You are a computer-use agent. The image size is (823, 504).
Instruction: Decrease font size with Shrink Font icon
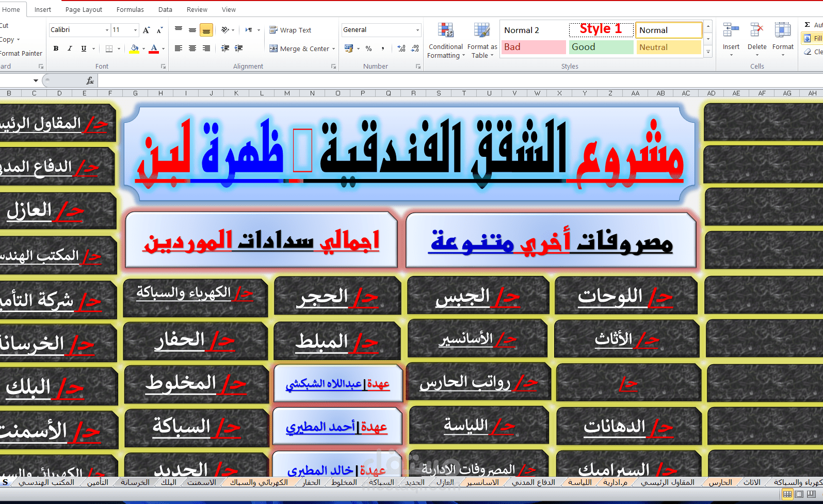[159, 30]
